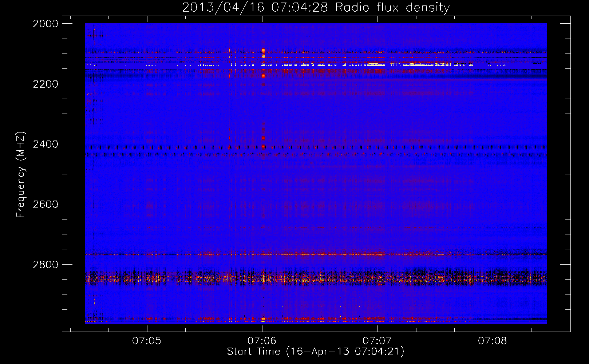
Task: Click the 'Frequency (MHZ)' axis title
Action: pos(21,175)
